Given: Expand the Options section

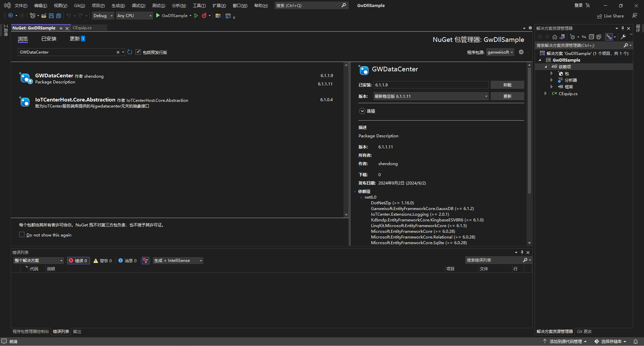Looking at the screenshot, I should coord(362,111).
